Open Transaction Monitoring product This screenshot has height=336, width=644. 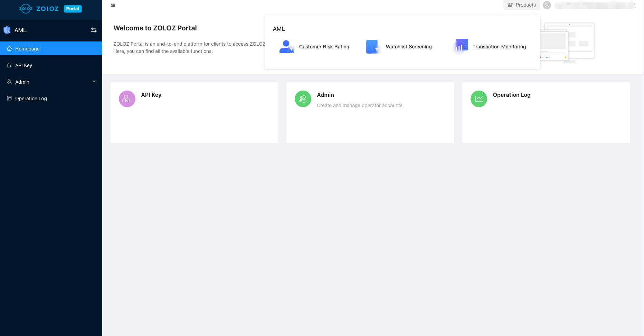(499, 47)
